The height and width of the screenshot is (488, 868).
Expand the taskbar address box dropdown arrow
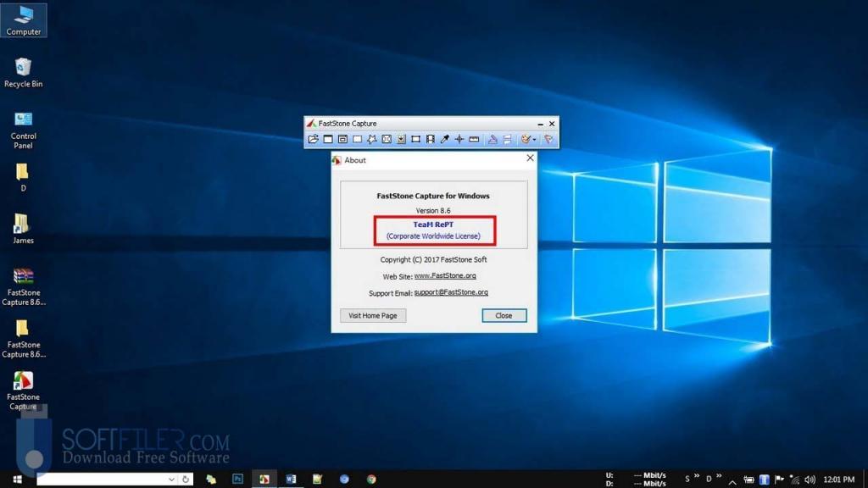172,480
